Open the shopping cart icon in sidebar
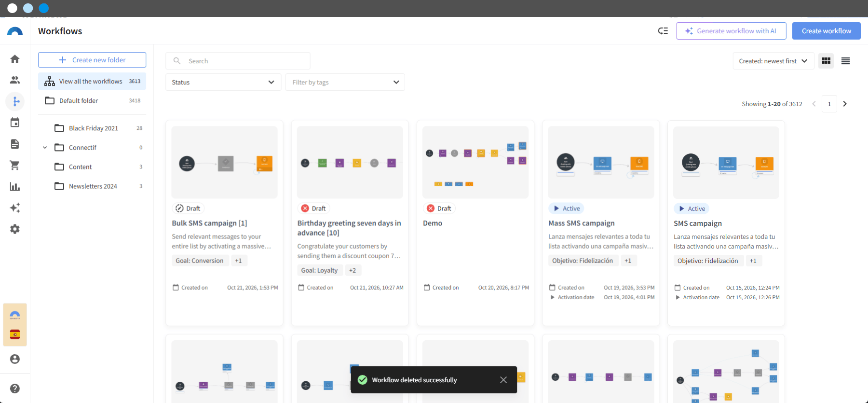Viewport: 868px width, 403px height. (15, 165)
